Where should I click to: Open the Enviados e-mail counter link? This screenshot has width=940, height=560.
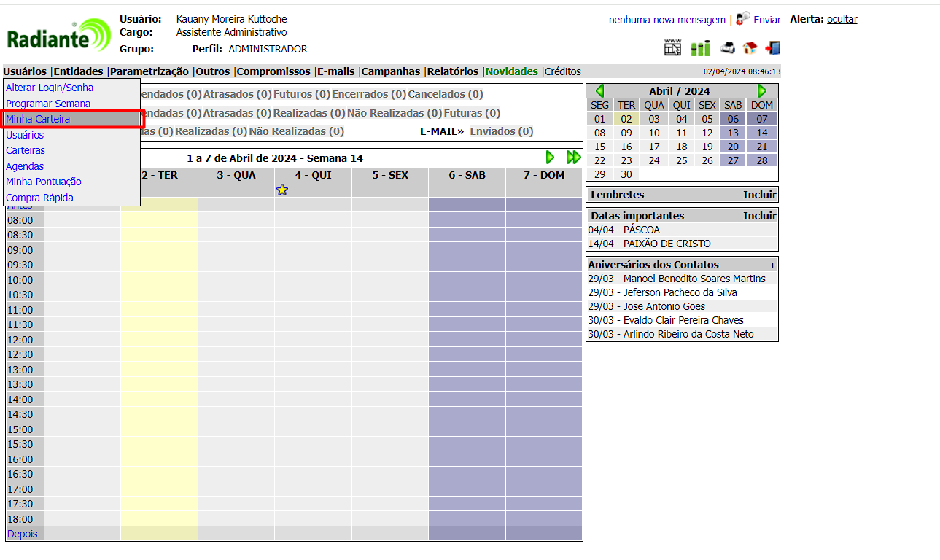point(501,131)
